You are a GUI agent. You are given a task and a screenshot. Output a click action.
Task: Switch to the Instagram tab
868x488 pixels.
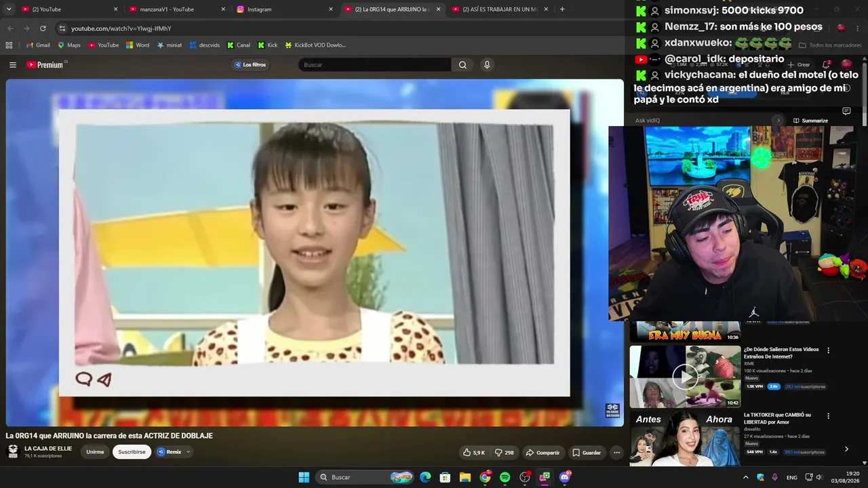tap(283, 9)
